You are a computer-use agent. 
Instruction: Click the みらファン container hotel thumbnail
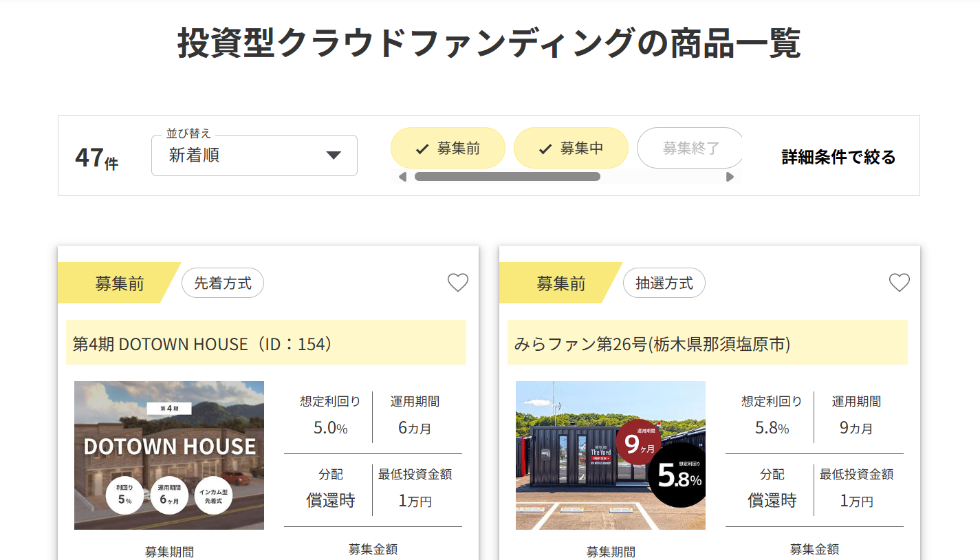(610, 455)
